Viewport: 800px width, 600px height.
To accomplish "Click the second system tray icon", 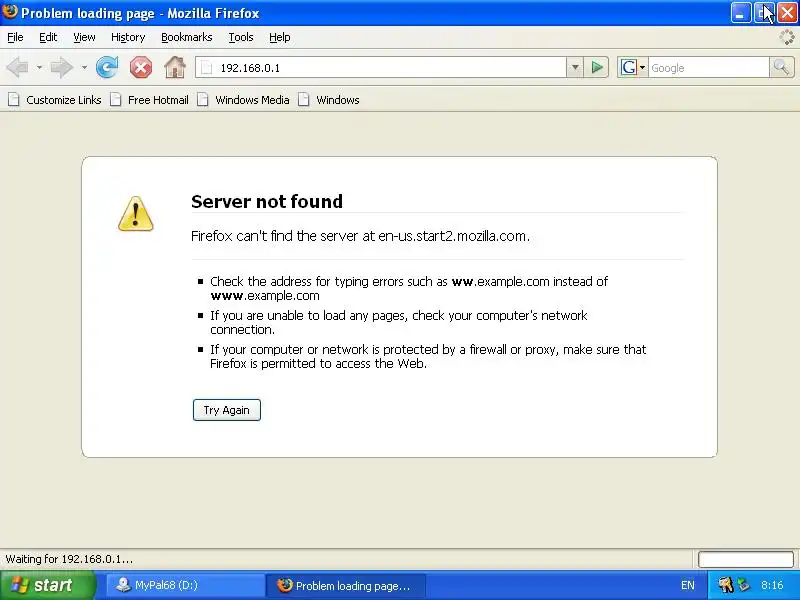I will pyautogui.click(x=744, y=585).
